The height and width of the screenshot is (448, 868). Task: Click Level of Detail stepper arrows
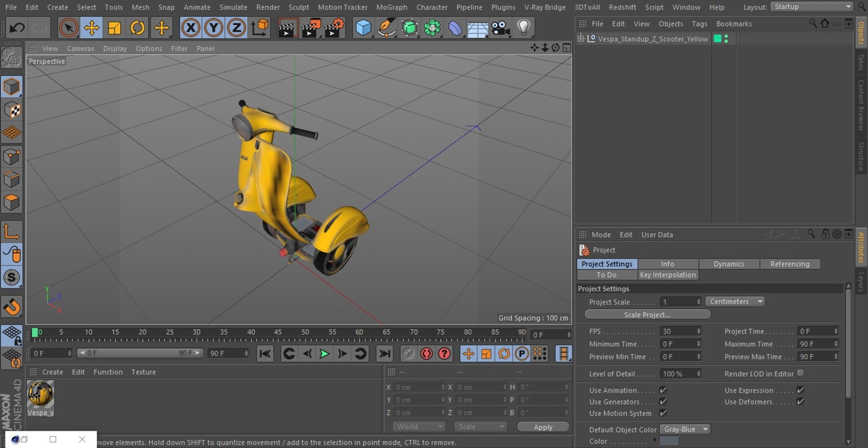click(698, 374)
